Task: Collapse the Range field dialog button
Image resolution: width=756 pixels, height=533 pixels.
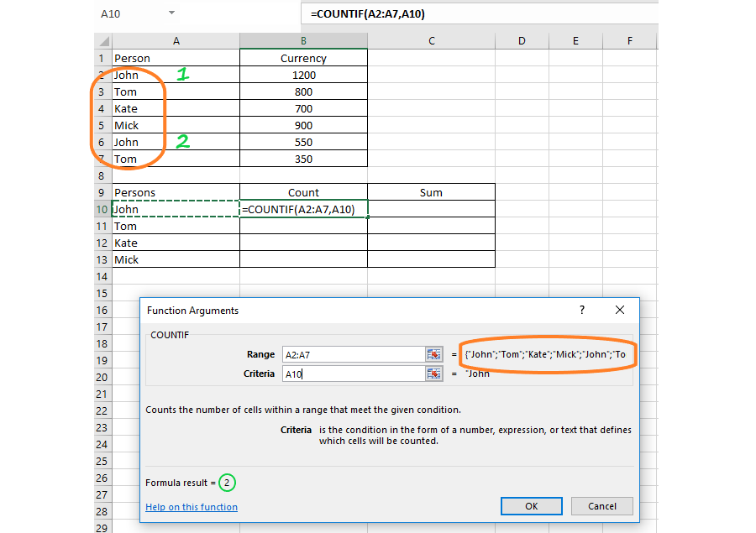Action: [433, 354]
